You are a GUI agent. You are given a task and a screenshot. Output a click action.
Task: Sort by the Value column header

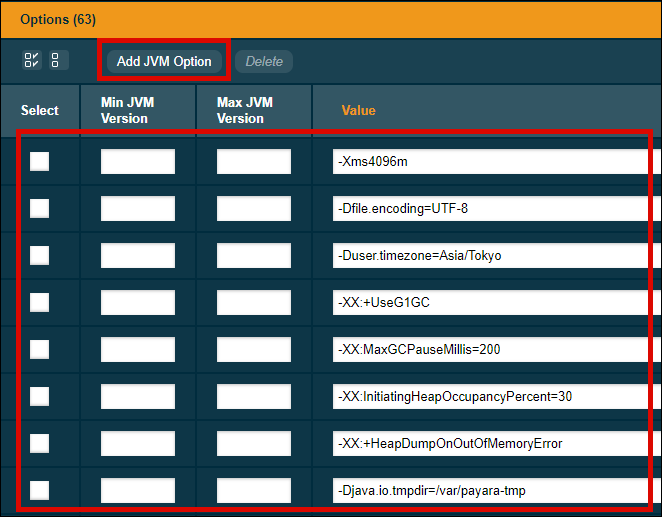click(358, 110)
